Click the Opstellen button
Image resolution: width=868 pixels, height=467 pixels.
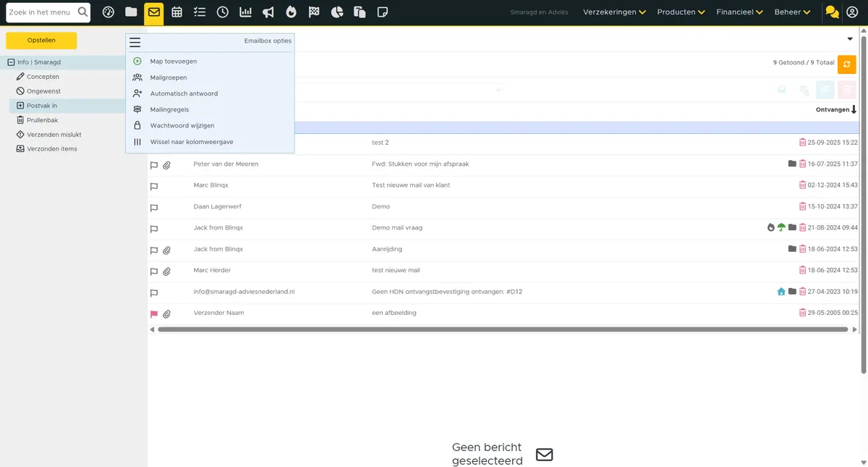pos(41,41)
